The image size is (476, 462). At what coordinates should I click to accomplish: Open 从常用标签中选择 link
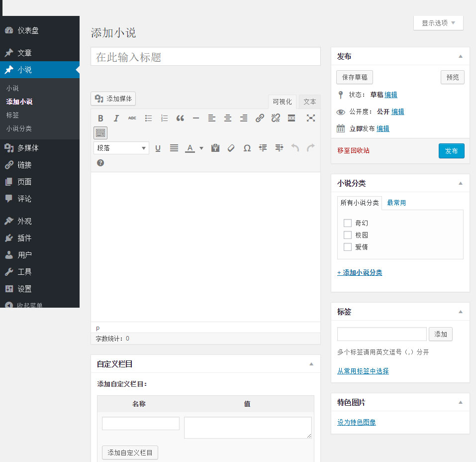click(x=363, y=371)
